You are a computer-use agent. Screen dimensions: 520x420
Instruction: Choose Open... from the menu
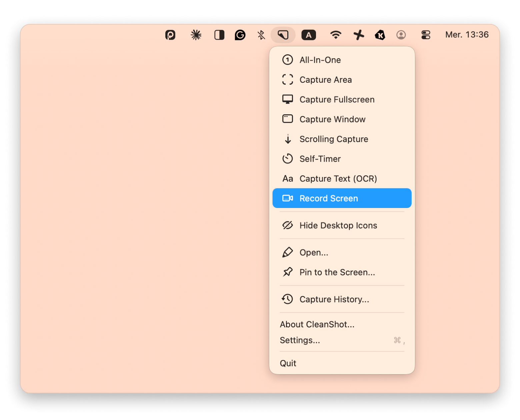342,252
